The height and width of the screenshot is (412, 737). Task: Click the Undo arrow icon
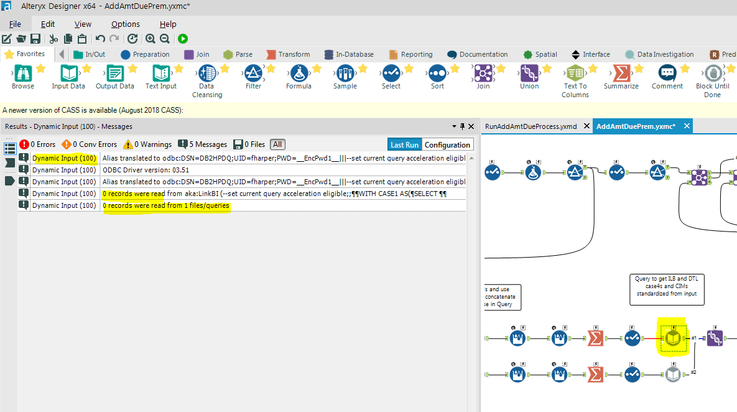100,39
